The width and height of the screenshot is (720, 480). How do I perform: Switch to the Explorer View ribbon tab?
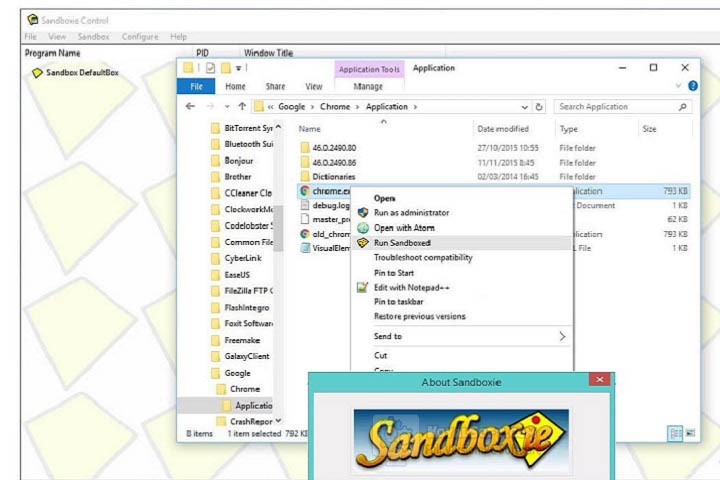[x=314, y=86]
